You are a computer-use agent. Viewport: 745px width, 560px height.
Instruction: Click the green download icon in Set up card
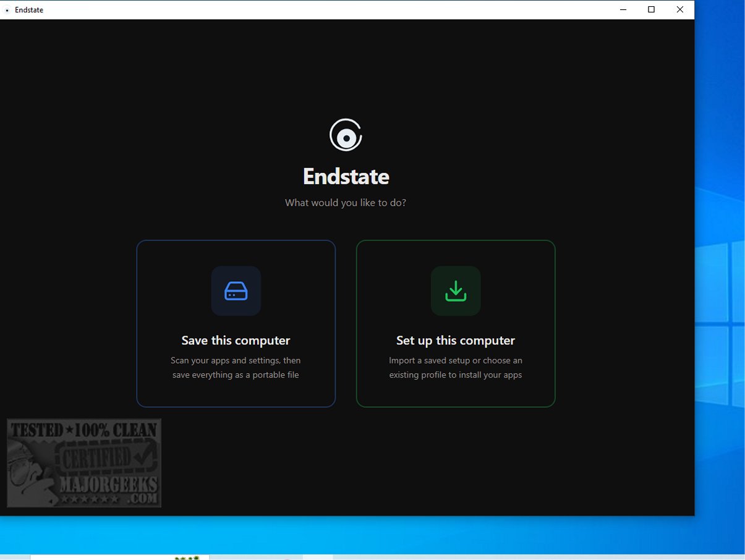click(456, 291)
